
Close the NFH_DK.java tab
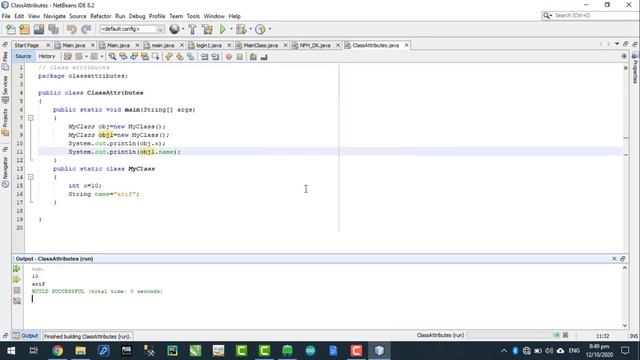(x=338, y=45)
